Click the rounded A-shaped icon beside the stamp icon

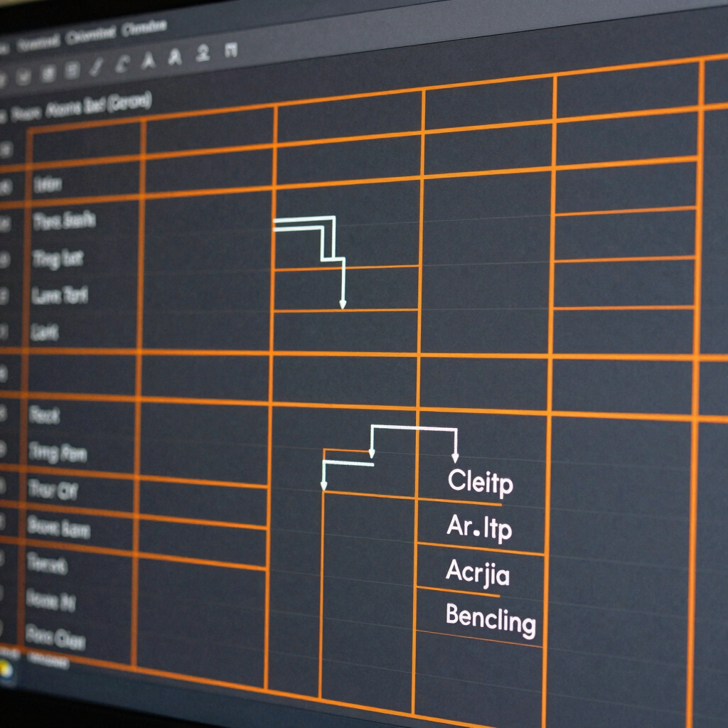175,57
